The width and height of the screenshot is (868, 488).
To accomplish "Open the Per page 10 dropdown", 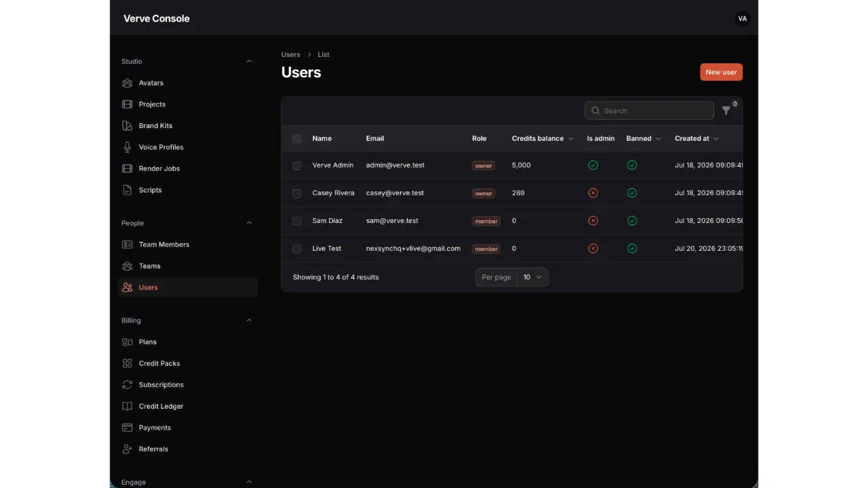I will pyautogui.click(x=532, y=277).
